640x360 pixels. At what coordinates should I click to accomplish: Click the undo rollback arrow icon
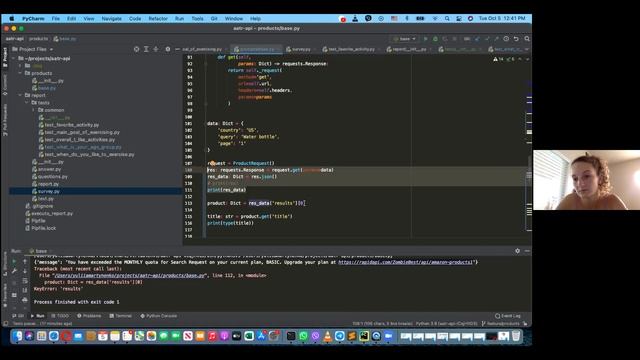click(516, 39)
